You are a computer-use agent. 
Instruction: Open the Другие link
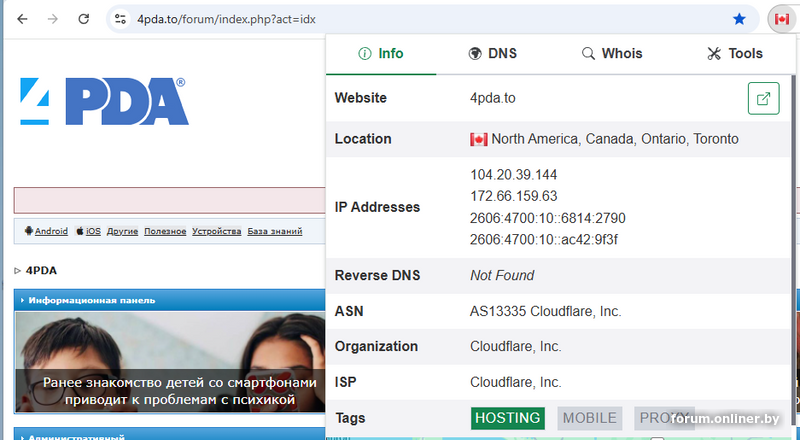[122, 231]
